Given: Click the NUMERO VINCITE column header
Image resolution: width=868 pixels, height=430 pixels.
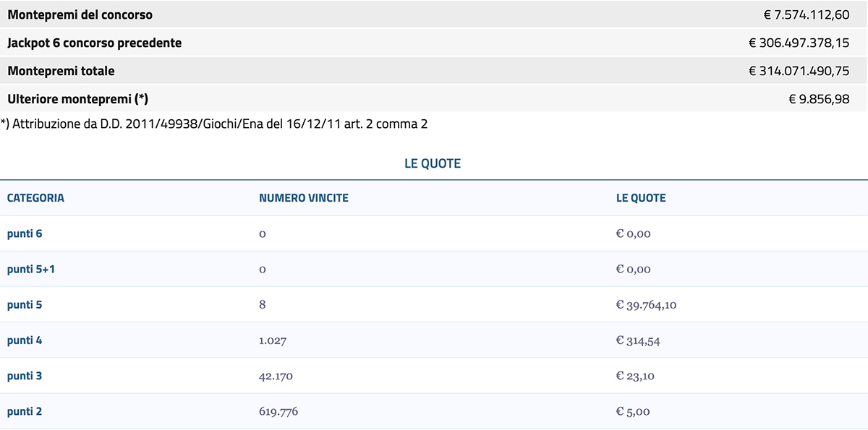Looking at the screenshot, I should [x=303, y=198].
